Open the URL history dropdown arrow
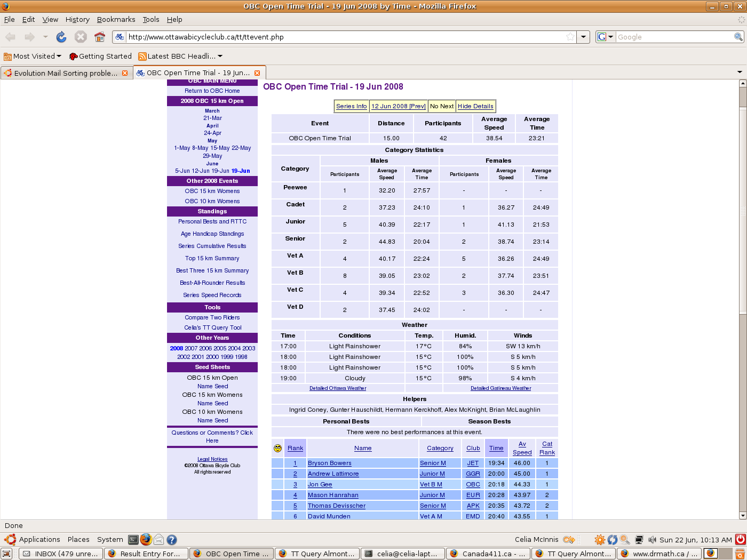 click(x=584, y=37)
